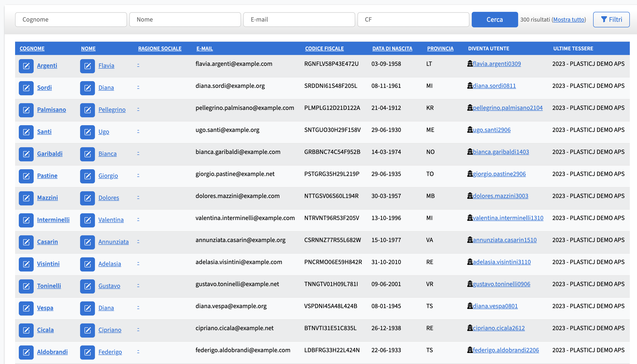The image size is (637, 364).
Task: Click edit icon beside surname Palmisano
Action: (26, 110)
